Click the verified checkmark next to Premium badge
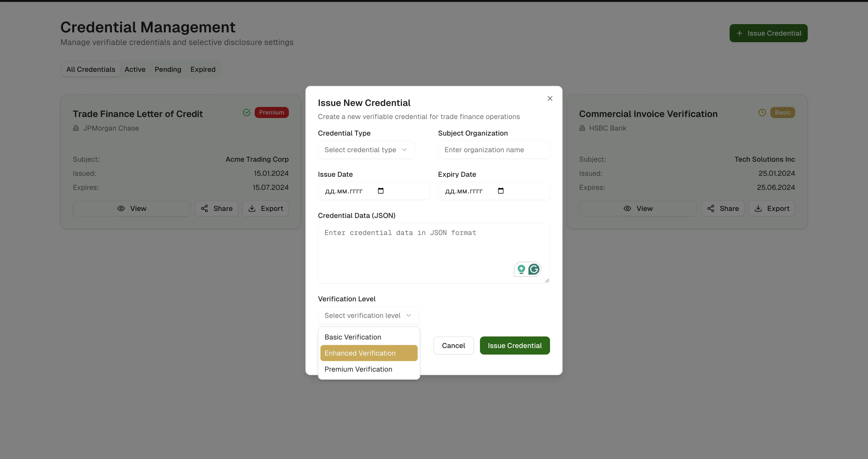This screenshot has height=459, width=868. pos(247,112)
